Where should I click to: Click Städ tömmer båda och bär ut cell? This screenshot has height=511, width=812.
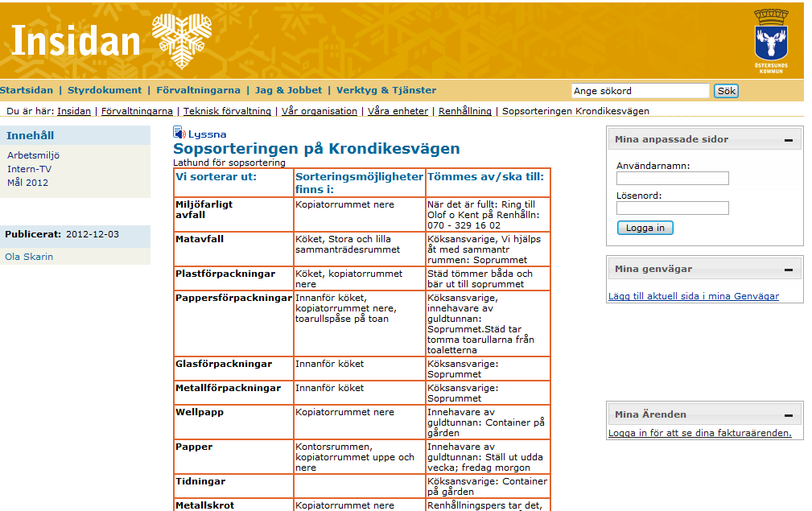(x=488, y=278)
